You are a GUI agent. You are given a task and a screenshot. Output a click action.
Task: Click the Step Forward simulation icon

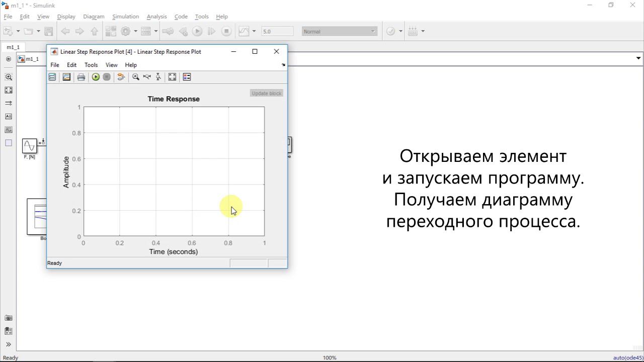[211, 31]
